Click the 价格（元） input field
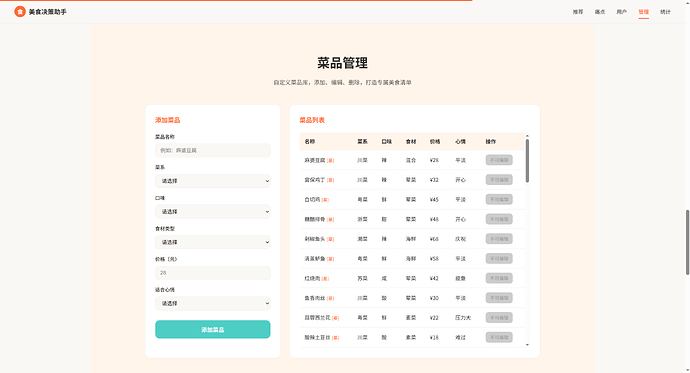This screenshot has width=690, height=373. point(213,273)
